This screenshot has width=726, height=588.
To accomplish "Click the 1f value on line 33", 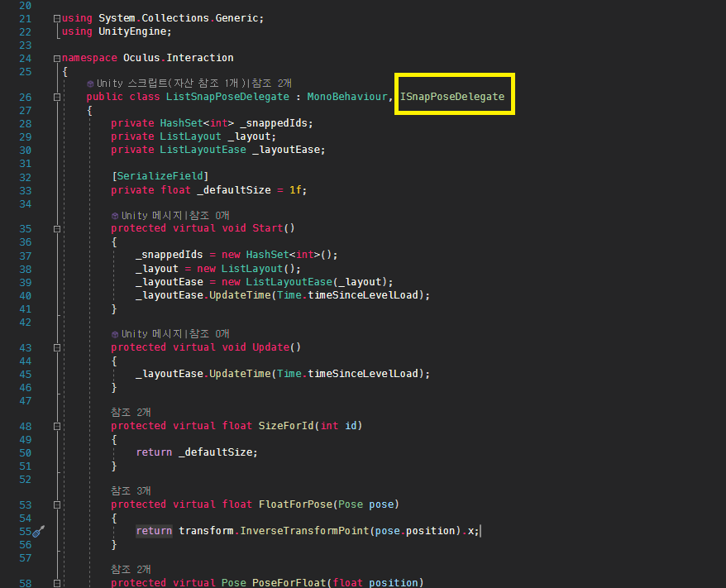I will click(x=295, y=190).
